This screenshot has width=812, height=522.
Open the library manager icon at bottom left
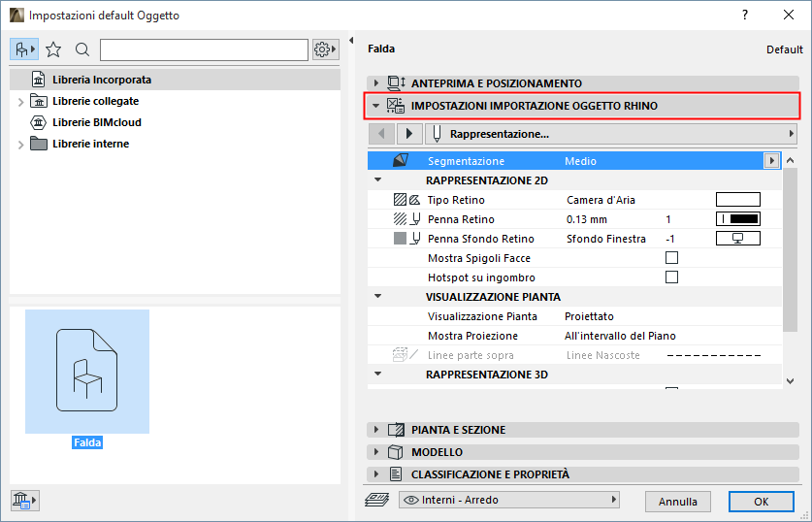24,501
